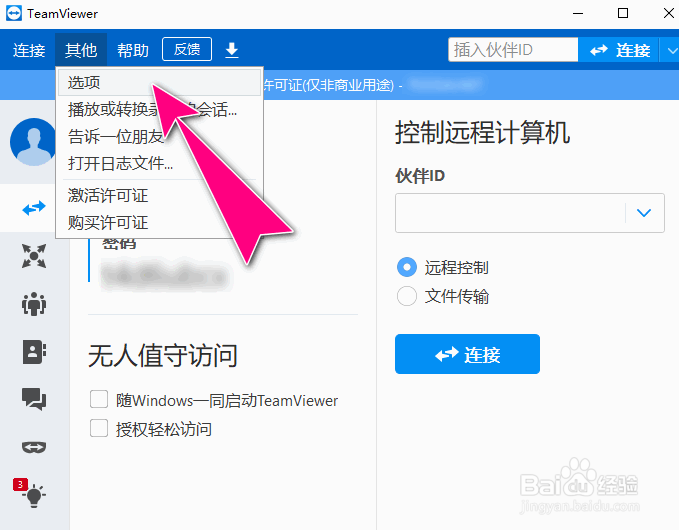Choose 打开日志文件 menu entry
Image resolution: width=679 pixels, height=530 pixels.
[x=159, y=163]
